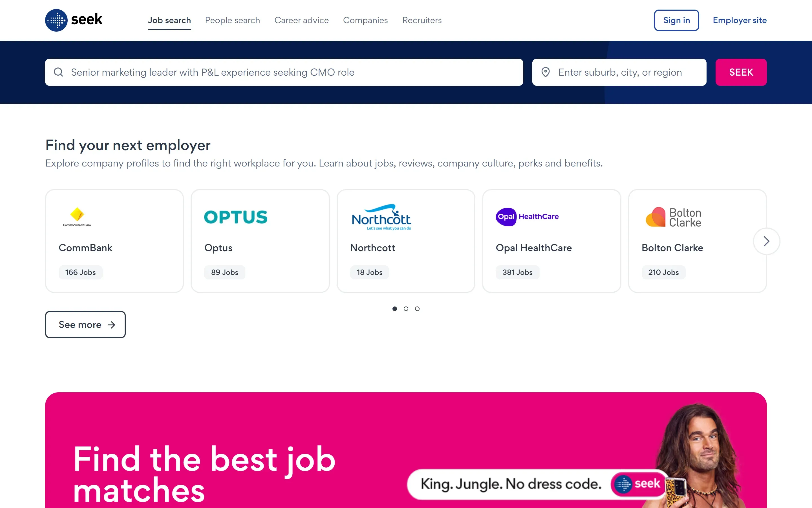Click the 210 Jobs badge
812x508 pixels.
pos(663,272)
